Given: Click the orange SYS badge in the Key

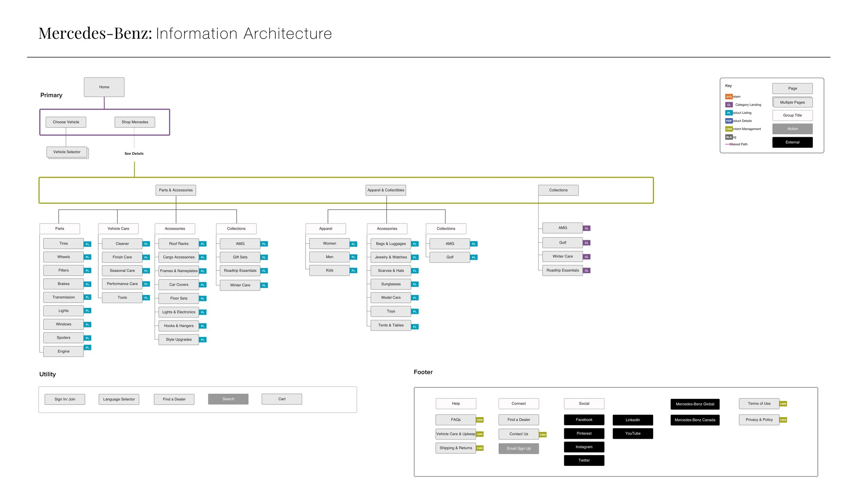Looking at the screenshot, I should tap(729, 96).
